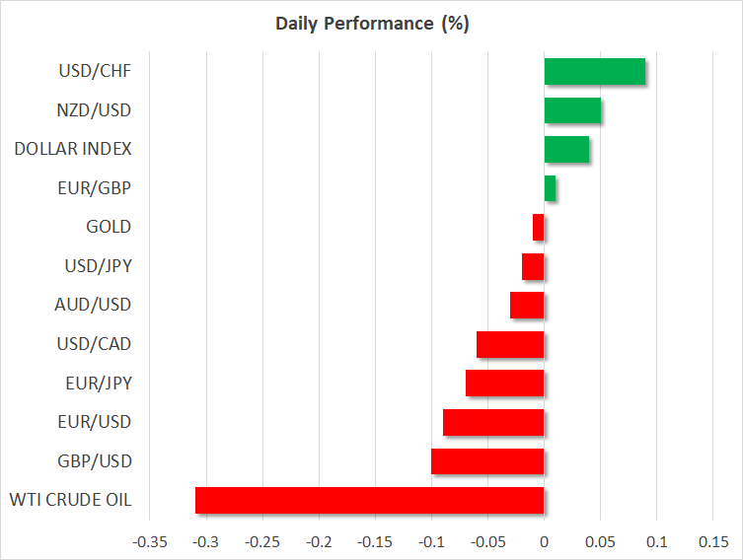The width and height of the screenshot is (743, 560).
Task: Click the DOLLAR INDEX category label
Action: coord(73,149)
